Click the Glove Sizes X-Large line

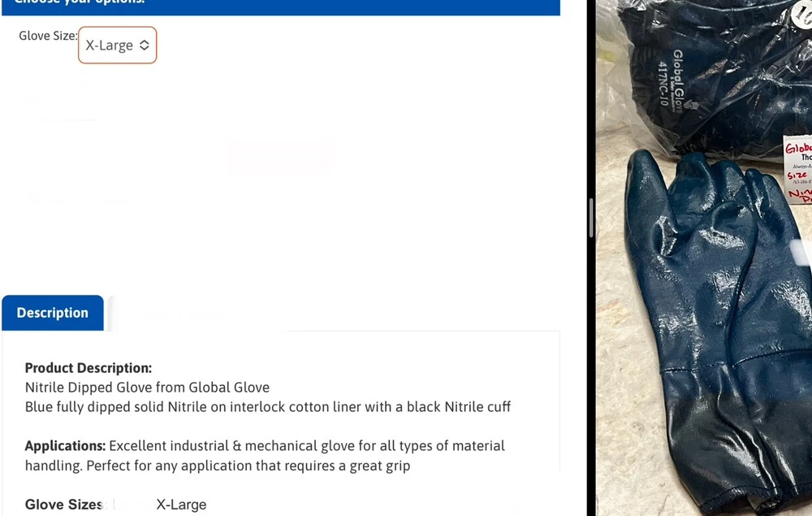click(x=115, y=505)
